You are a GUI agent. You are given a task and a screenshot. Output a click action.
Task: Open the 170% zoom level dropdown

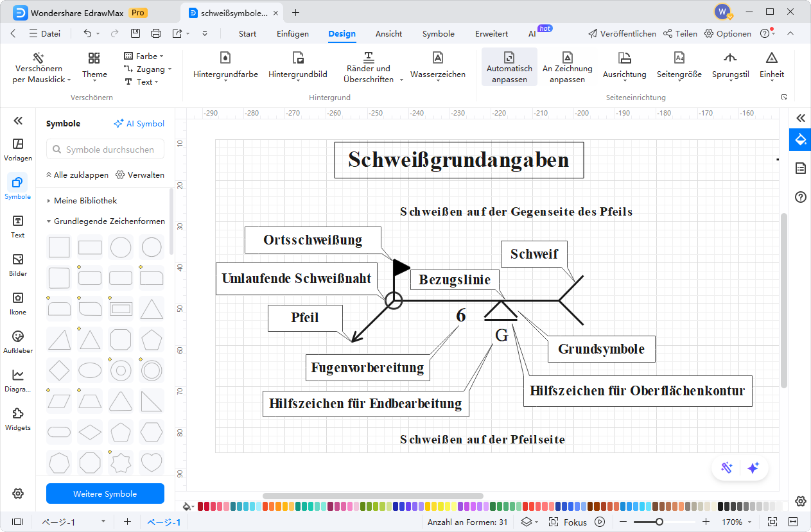pos(736,522)
